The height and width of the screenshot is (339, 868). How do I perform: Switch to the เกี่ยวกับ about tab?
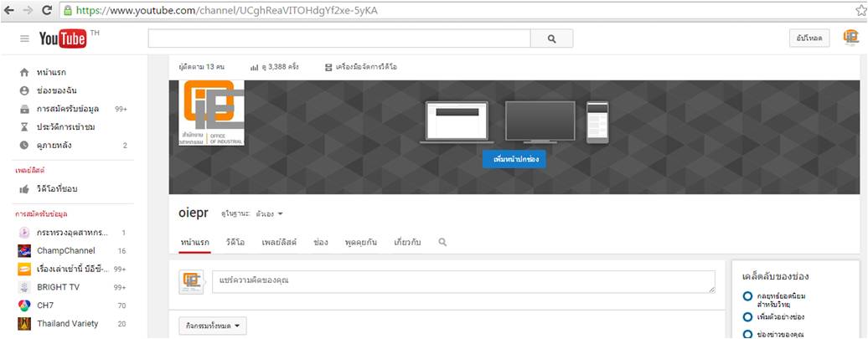pos(407,242)
